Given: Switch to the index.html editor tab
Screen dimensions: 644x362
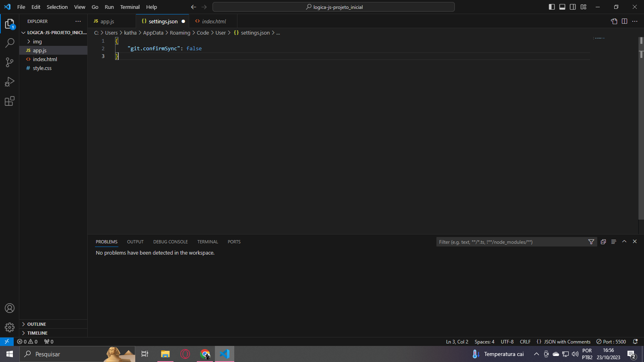Looking at the screenshot, I should point(214,21).
